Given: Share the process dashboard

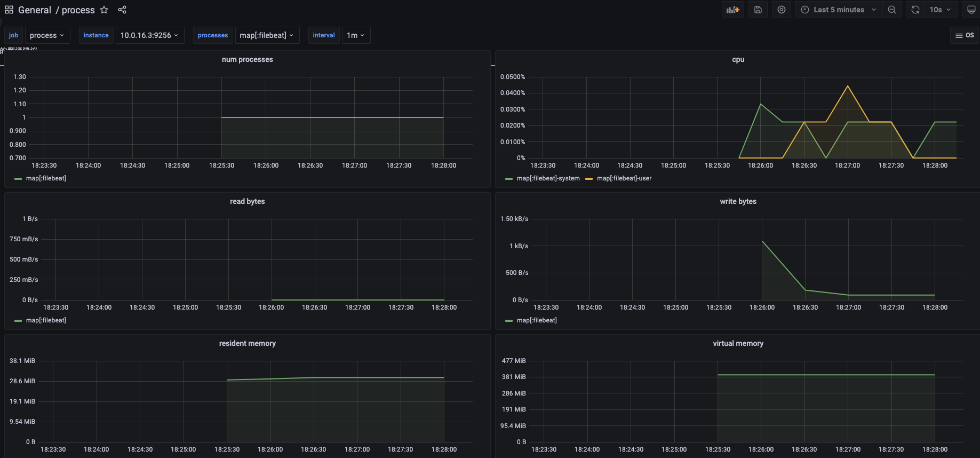Looking at the screenshot, I should click(122, 10).
